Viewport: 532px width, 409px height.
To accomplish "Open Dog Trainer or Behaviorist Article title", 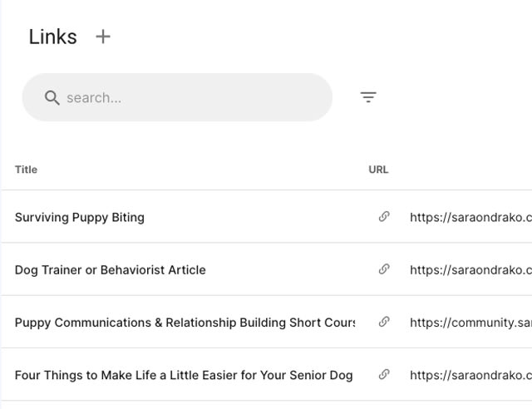I will [x=111, y=270].
